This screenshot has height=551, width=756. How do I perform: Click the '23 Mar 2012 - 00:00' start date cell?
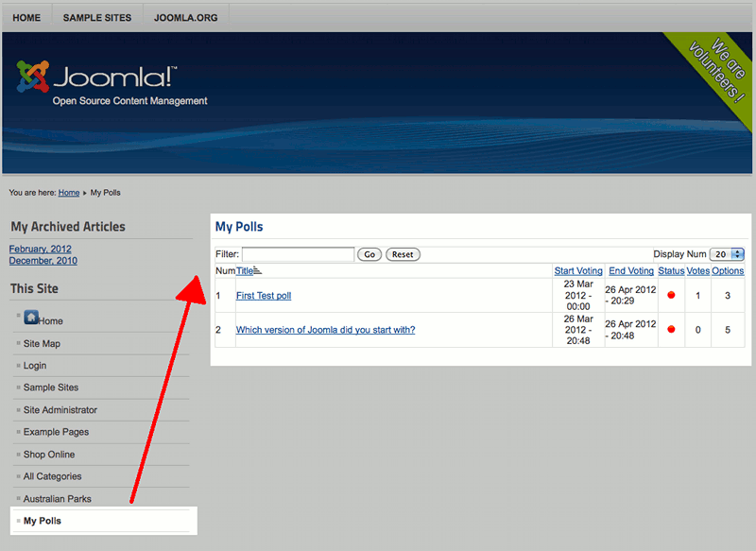tap(578, 295)
